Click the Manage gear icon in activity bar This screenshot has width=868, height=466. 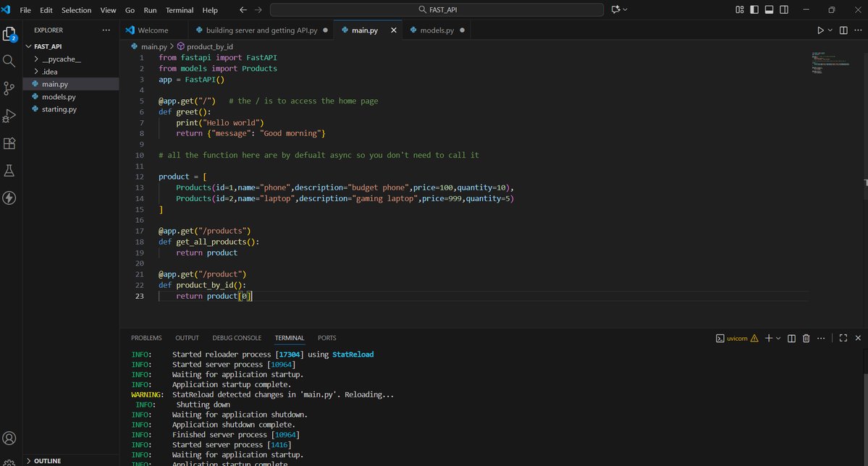point(9,462)
